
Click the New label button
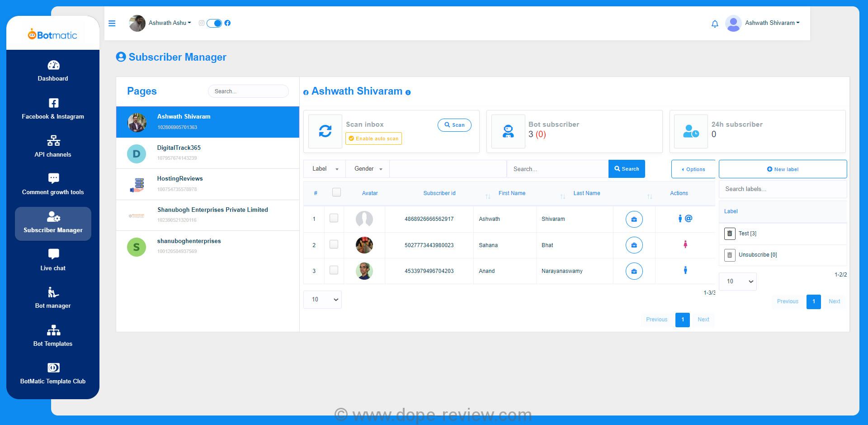(783, 169)
